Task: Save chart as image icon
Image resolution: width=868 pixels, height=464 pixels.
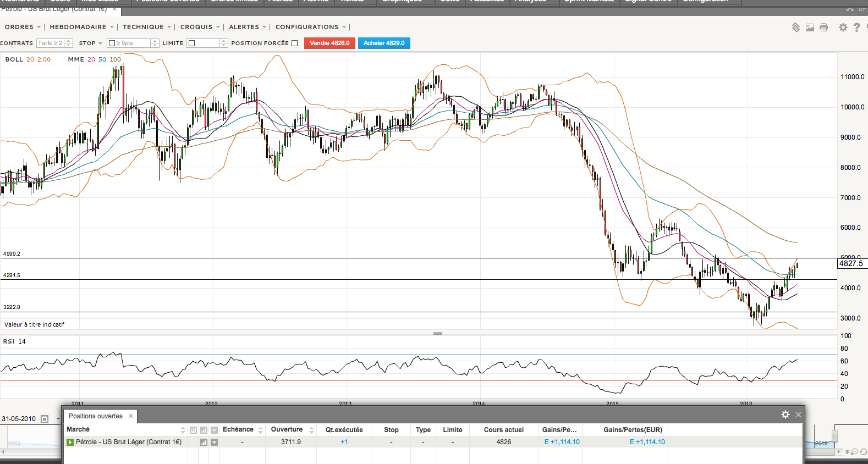Action: click(810, 27)
